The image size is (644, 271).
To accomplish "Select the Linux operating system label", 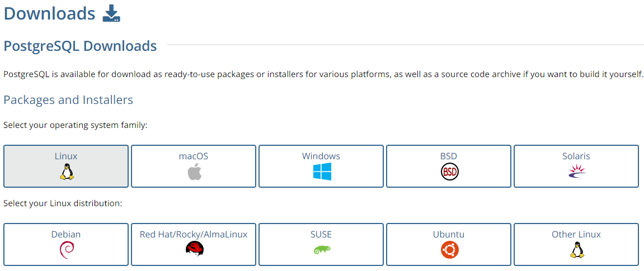I will [x=66, y=156].
